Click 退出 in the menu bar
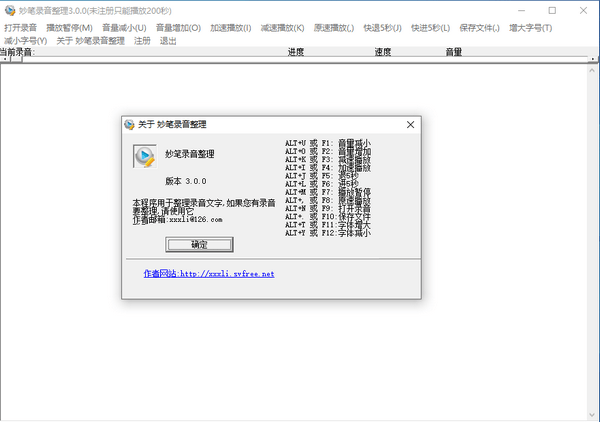 click(x=168, y=41)
